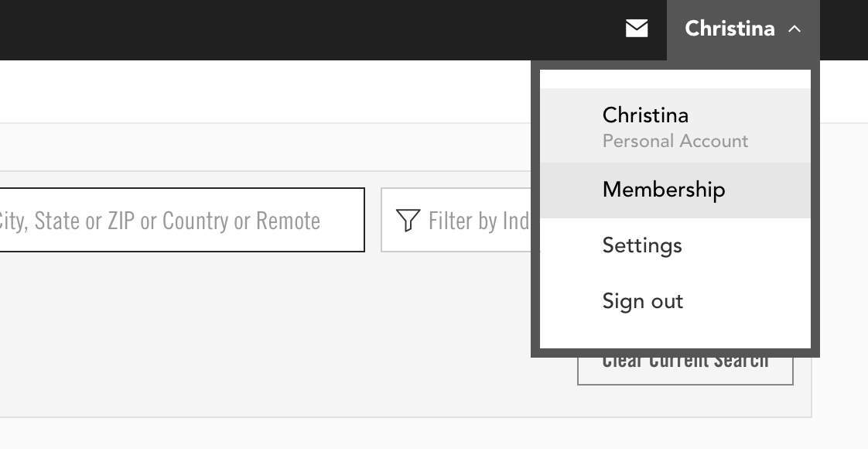This screenshot has width=868, height=449.
Task: Sign out of the account
Action: point(642,301)
